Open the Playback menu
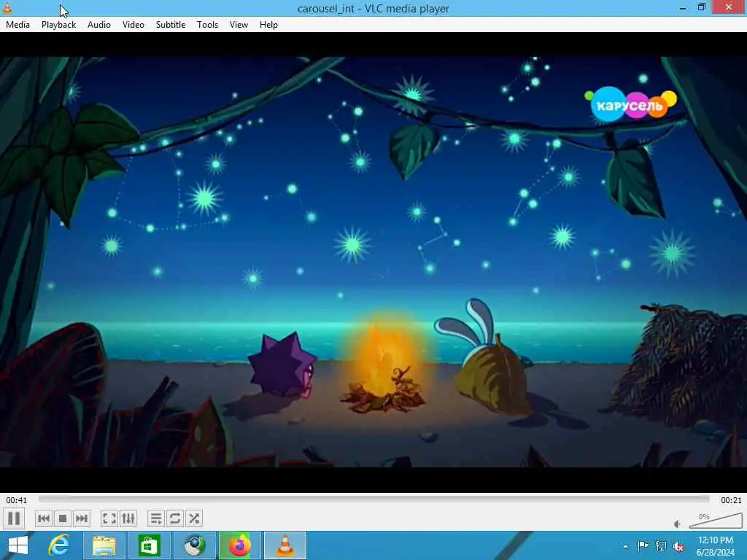The width and height of the screenshot is (747, 560). click(x=58, y=25)
